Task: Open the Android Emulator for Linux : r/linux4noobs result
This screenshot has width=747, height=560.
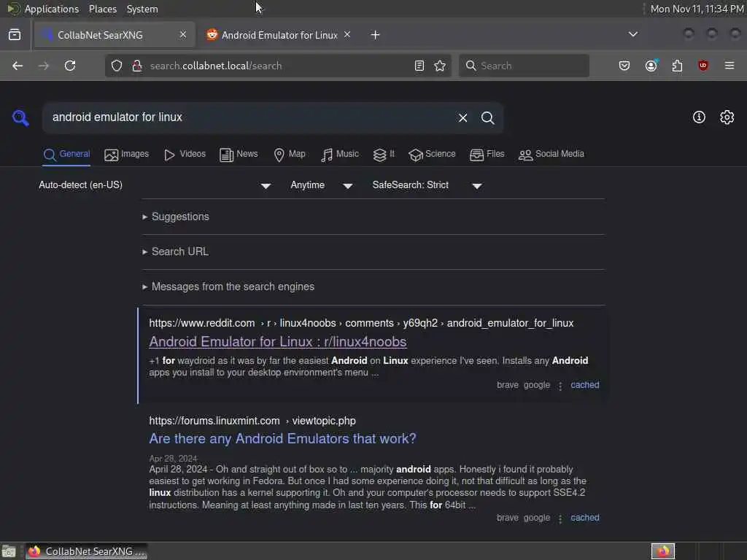Action: point(278,342)
